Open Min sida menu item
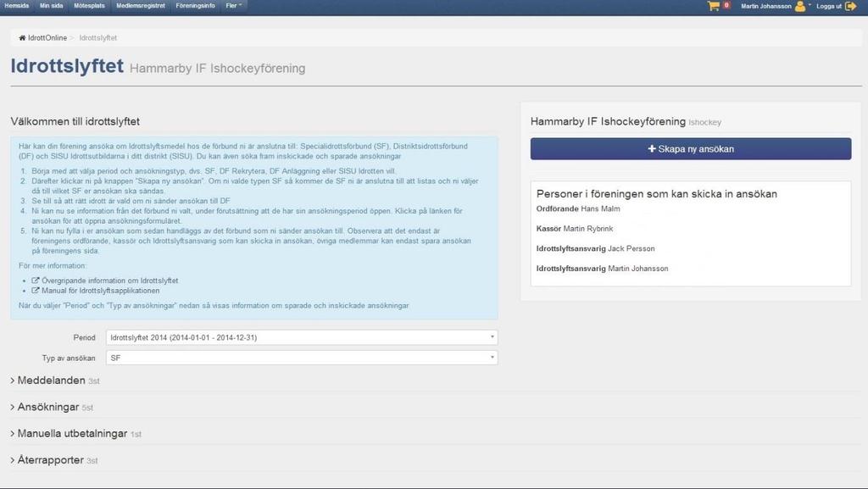Screen dimensions: 868x489 (x=52, y=6)
